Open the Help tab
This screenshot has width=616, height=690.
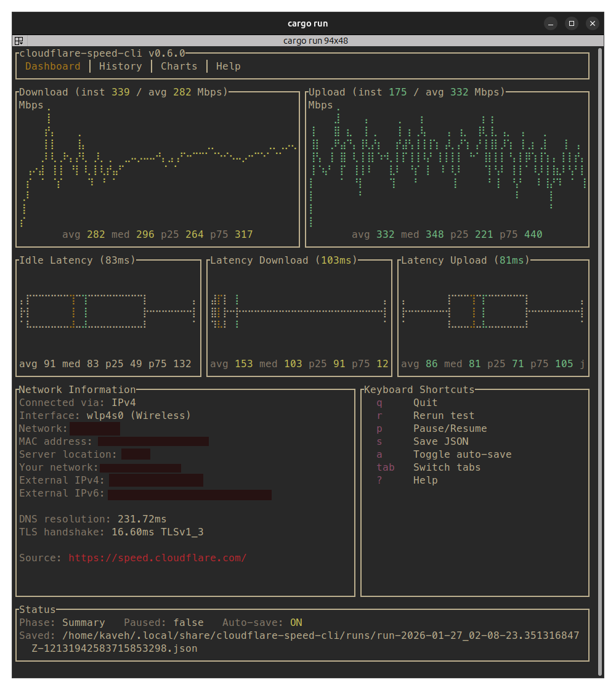(x=228, y=66)
